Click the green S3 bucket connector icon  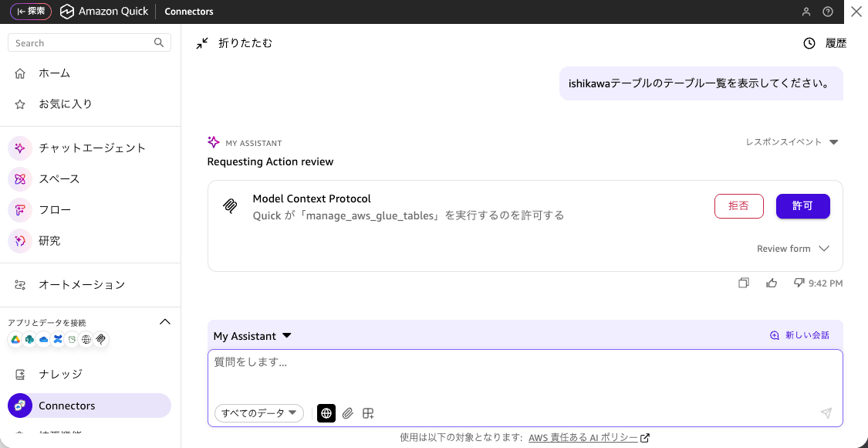pyautogui.click(x=72, y=339)
